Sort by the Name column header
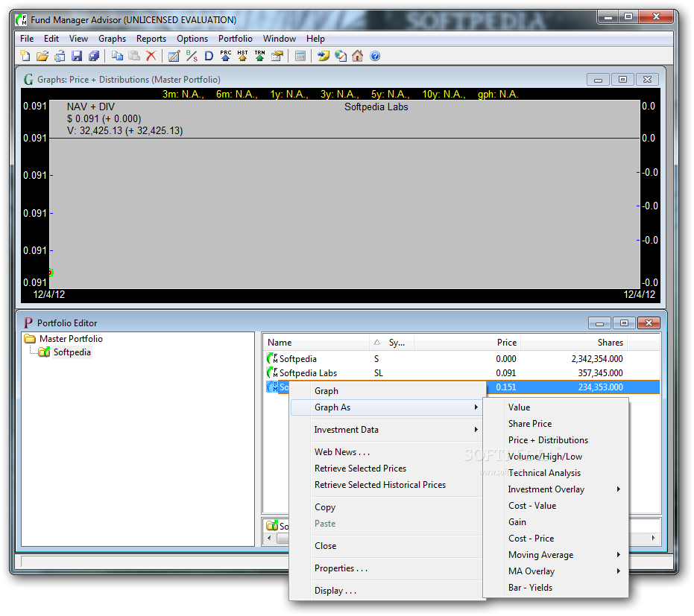This screenshot has height=616, width=694. click(x=317, y=343)
